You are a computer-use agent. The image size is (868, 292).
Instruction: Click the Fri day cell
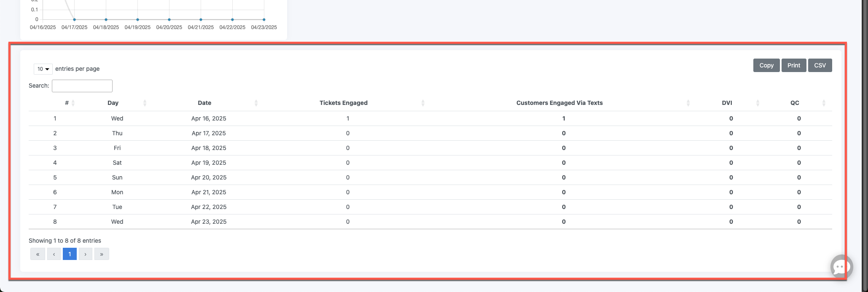(117, 148)
